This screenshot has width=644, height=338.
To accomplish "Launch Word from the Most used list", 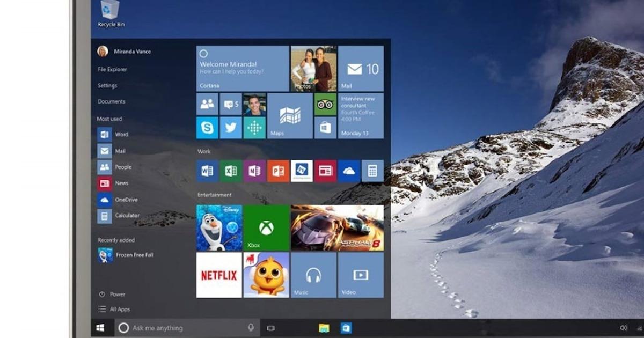I will coord(113,134).
